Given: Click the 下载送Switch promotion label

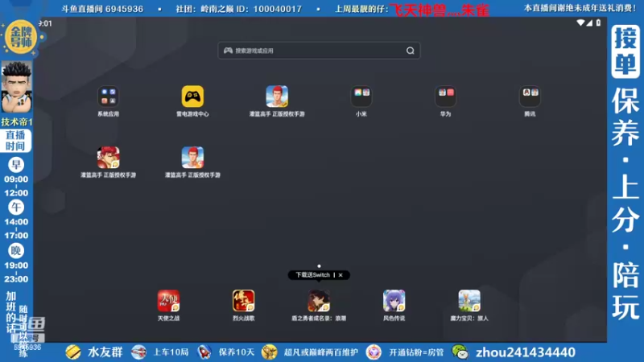Looking at the screenshot, I should coord(312,275).
